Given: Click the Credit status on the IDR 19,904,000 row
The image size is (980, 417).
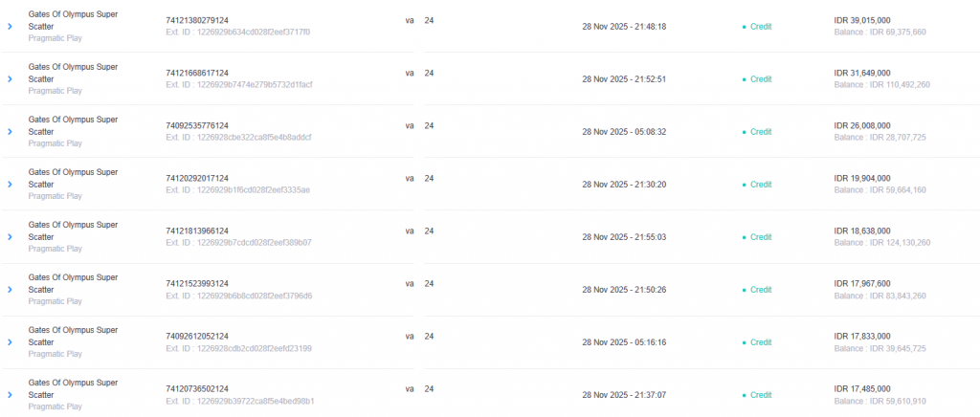Looking at the screenshot, I should 760,185.
